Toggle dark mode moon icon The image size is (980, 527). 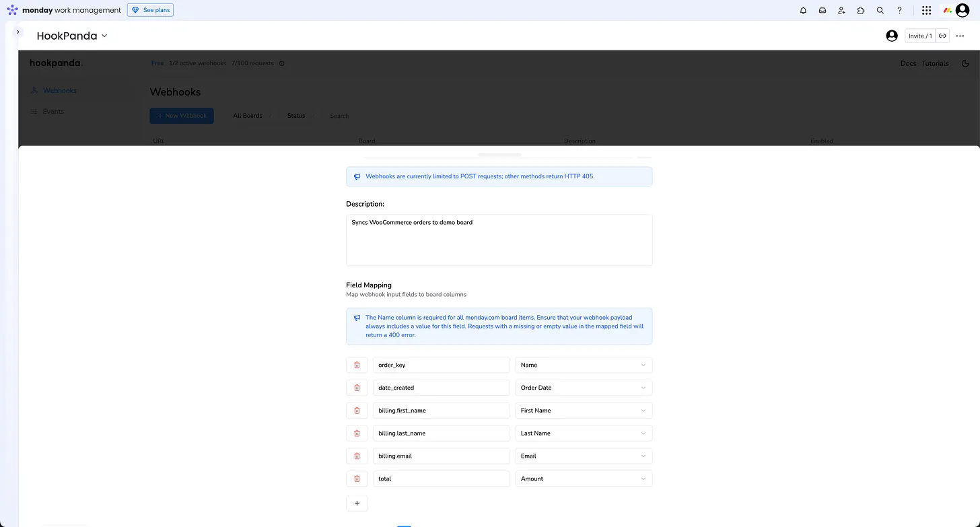pyautogui.click(x=965, y=63)
